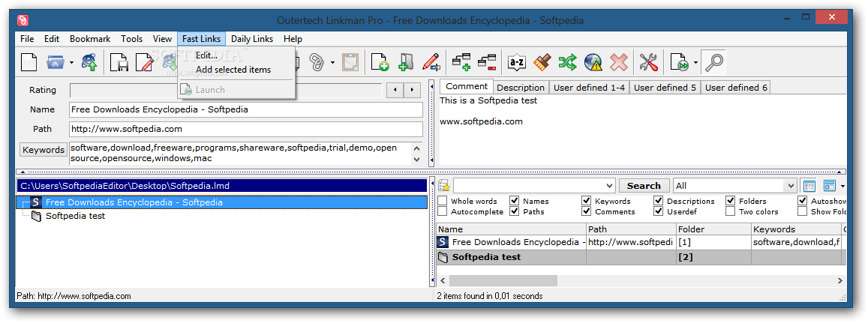Click the blue open-folder toolbar icon

(x=55, y=62)
